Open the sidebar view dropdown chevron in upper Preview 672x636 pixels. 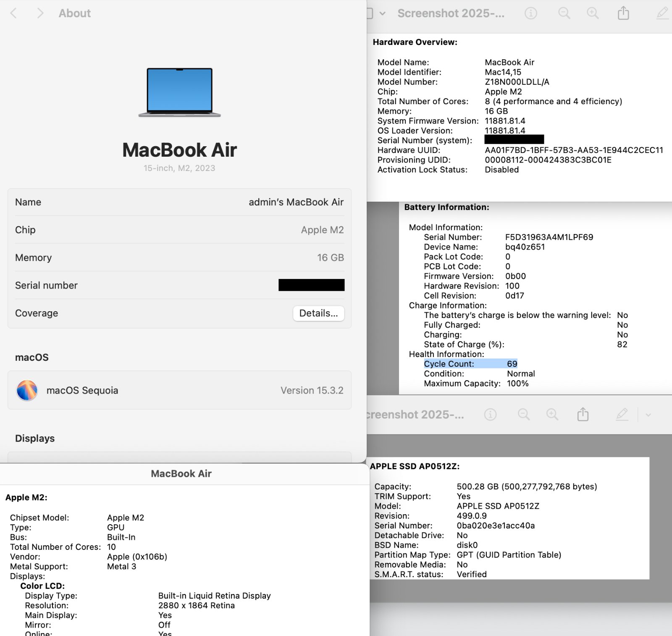point(383,13)
